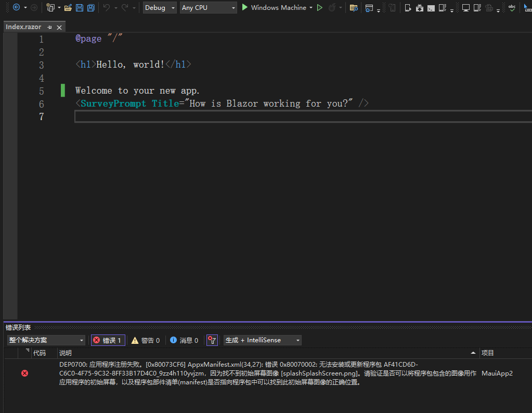The width and height of the screenshot is (532, 413).
Task: Toggle the 错误 1 errors filter
Action: click(108, 340)
